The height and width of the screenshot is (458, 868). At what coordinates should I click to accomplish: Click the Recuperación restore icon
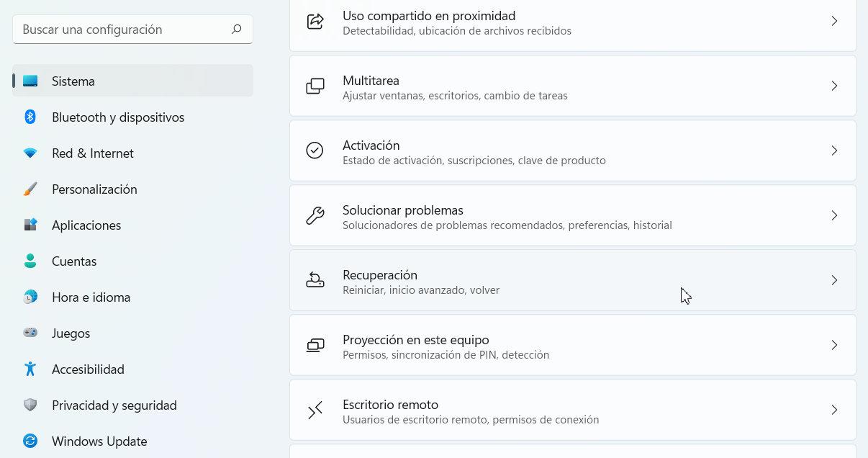click(315, 280)
